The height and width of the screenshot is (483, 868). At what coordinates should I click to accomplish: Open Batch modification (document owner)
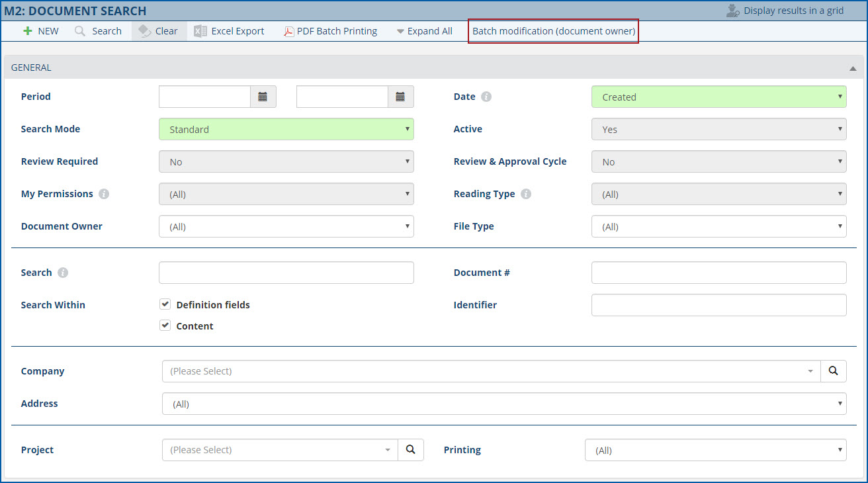[x=554, y=31]
